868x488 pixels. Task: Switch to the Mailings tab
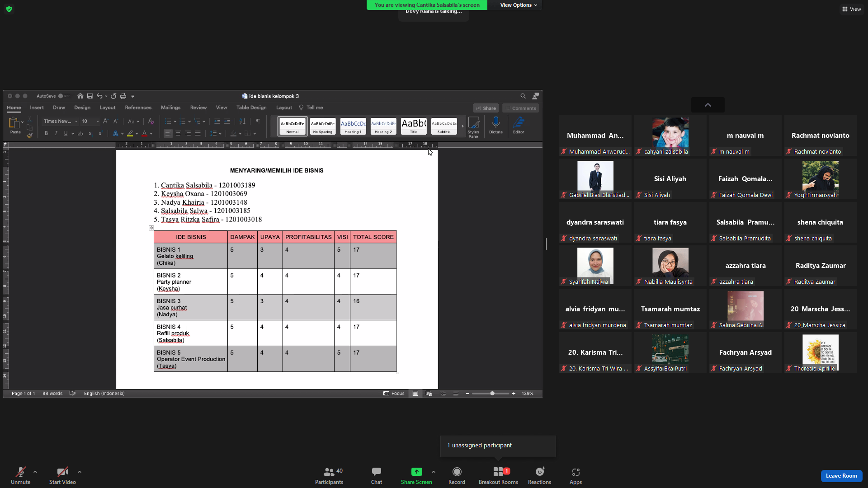pyautogui.click(x=170, y=108)
